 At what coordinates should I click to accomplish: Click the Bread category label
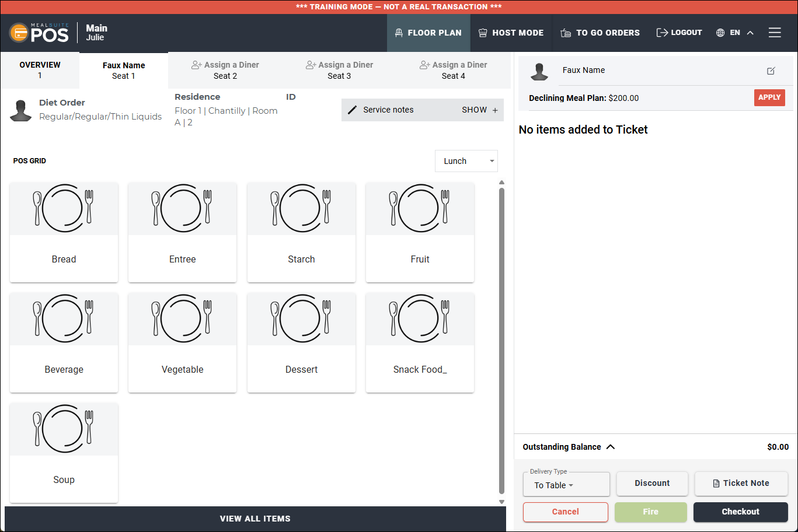[x=64, y=259]
